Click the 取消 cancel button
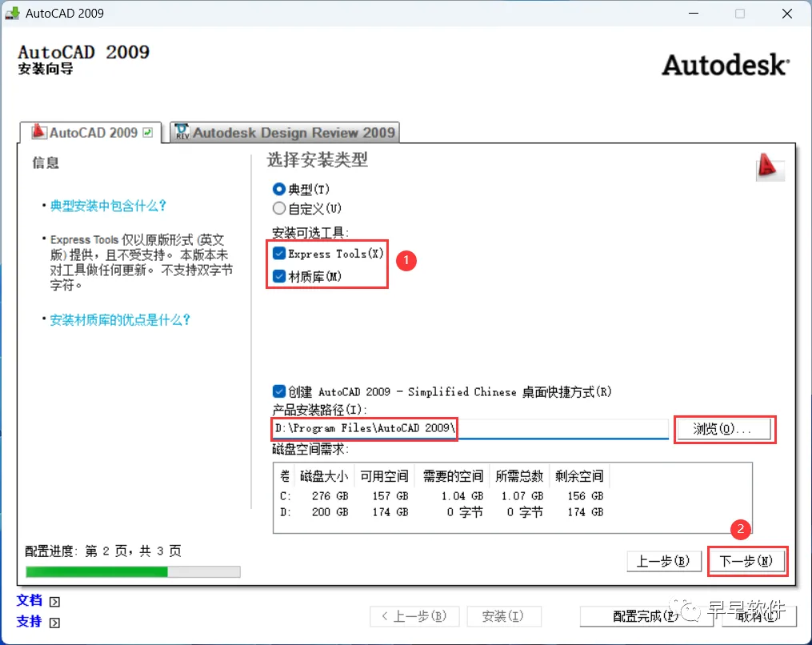 pyautogui.click(x=758, y=616)
